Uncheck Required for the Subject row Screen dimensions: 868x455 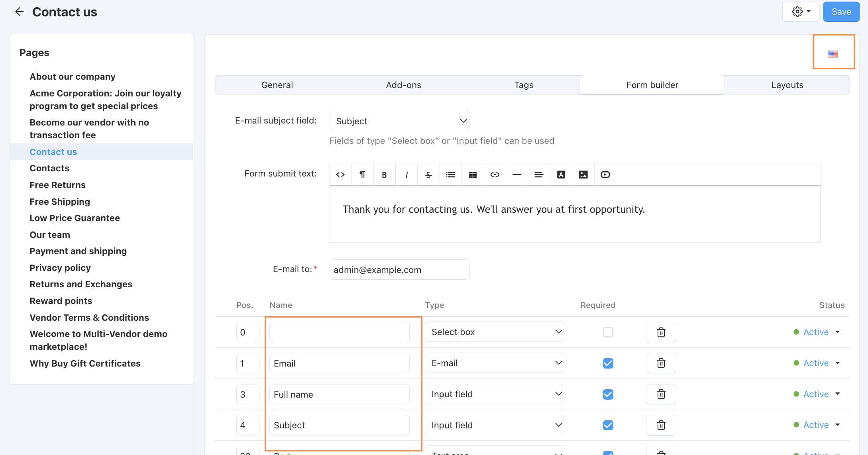point(608,425)
